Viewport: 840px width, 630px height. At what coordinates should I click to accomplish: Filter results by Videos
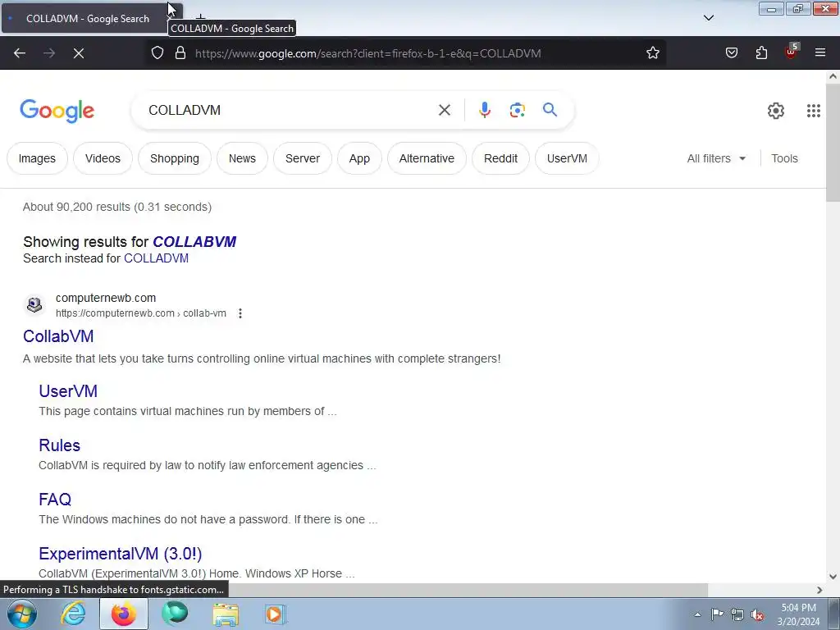(103, 158)
